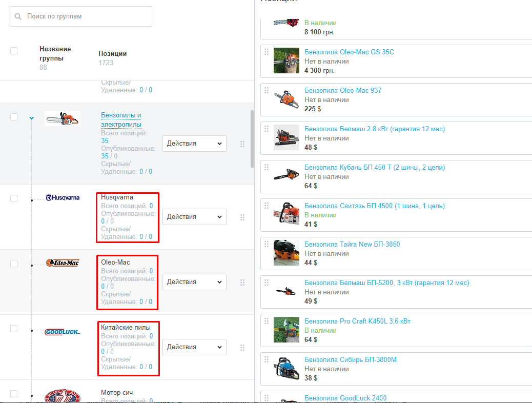Click the Китайские пилы group name text
Image resolution: width=532 pixels, height=403 pixels.
point(126,328)
